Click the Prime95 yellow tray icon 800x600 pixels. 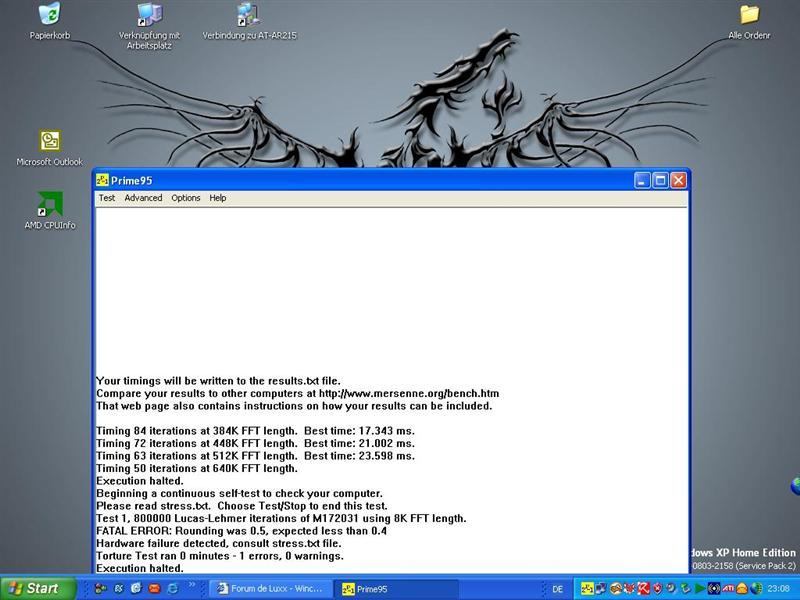click(588, 588)
